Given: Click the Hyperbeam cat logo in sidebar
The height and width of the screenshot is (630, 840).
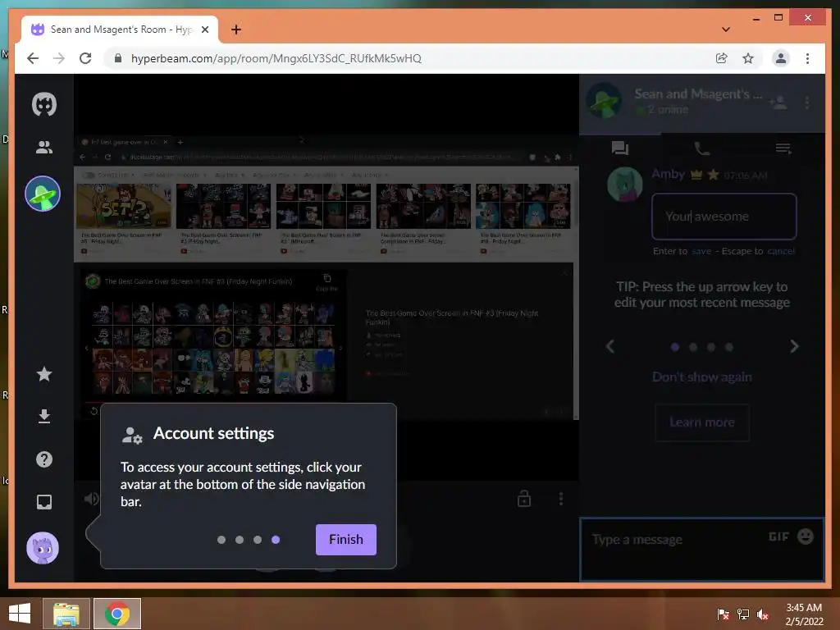Looking at the screenshot, I should pos(44,104).
